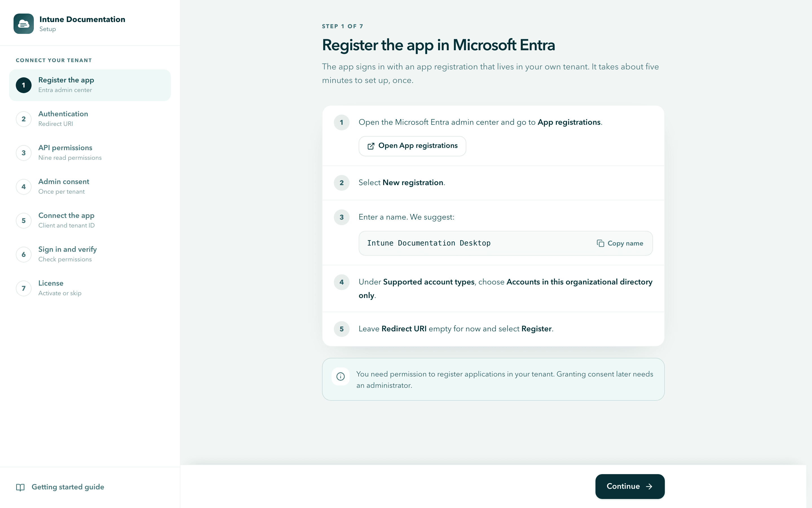Click the Register the app in Microsoft Entra heading

(x=438, y=45)
